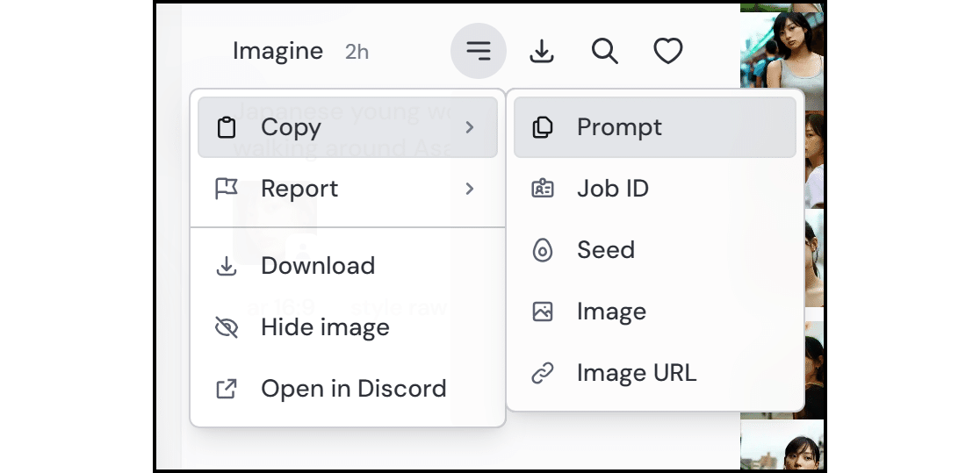Expand the Report submenu arrow
Image resolution: width=980 pixels, height=473 pixels.
point(470,189)
